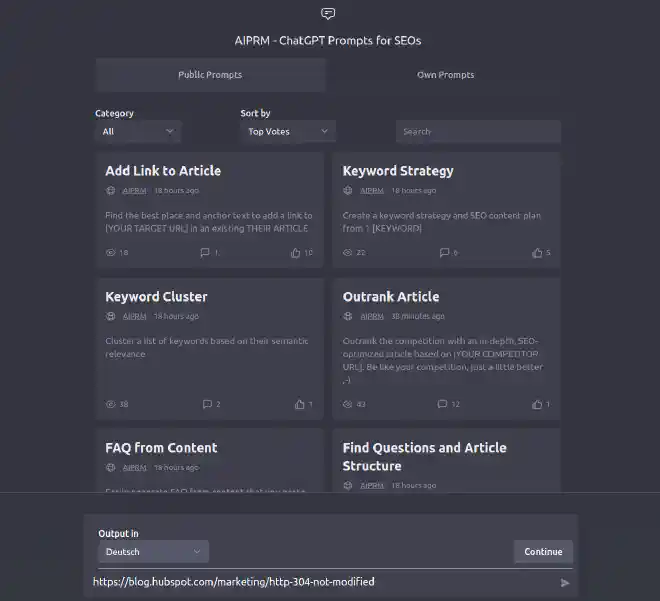660x601 pixels.
Task: Open the Sort by Top Votes dropdown
Action: point(288,131)
